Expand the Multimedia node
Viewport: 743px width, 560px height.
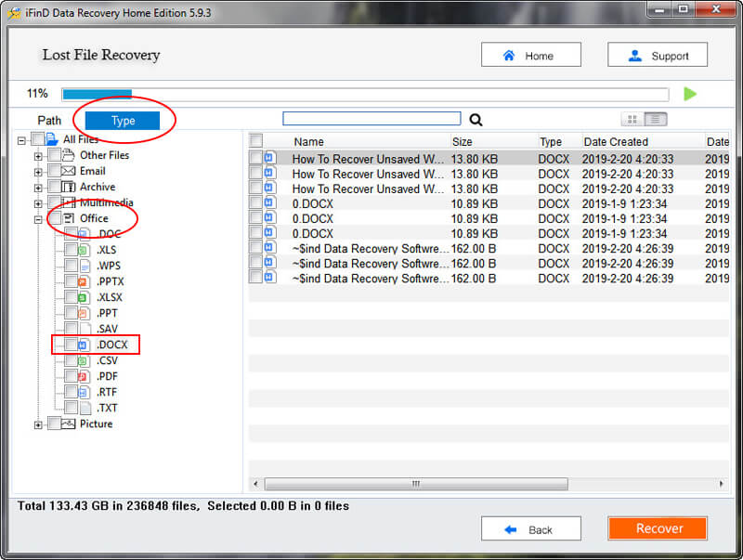(x=38, y=203)
